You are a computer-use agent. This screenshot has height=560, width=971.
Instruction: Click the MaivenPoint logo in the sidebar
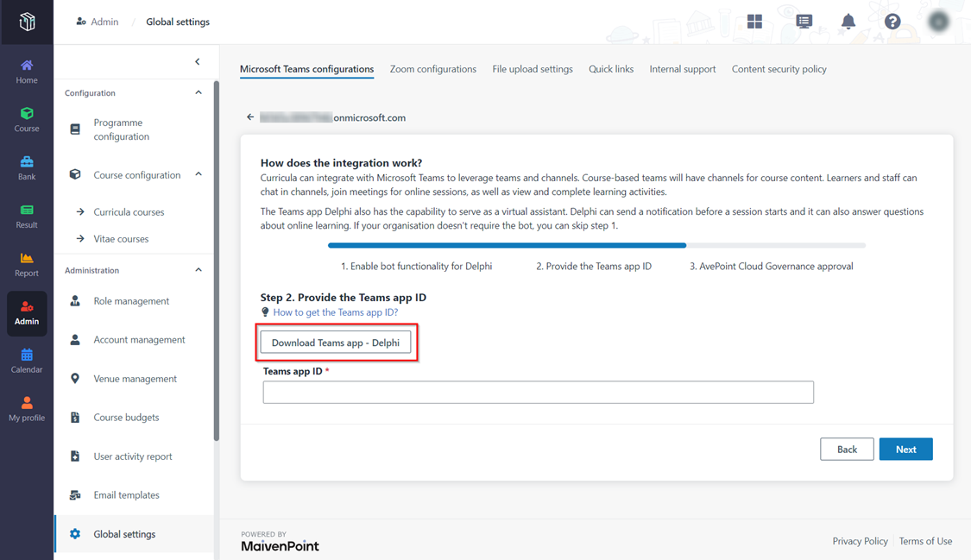27,22
